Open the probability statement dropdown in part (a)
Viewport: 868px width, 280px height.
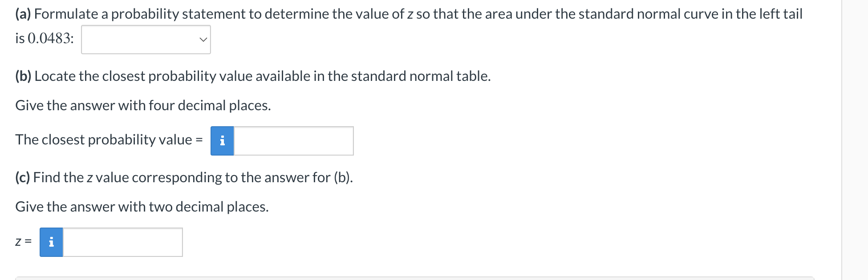[x=146, y=40]
